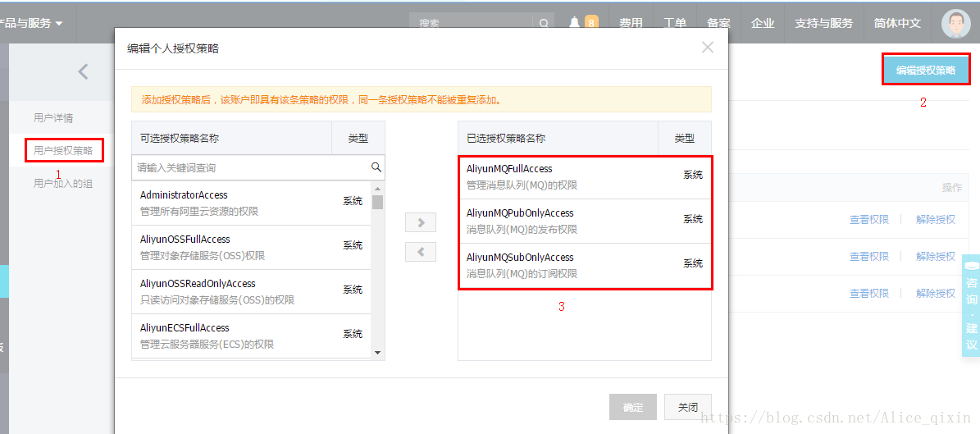The height and width of the screenshot is (434, 980).
Task: Click the back chevron in sidebar
Action: [83, 72]
